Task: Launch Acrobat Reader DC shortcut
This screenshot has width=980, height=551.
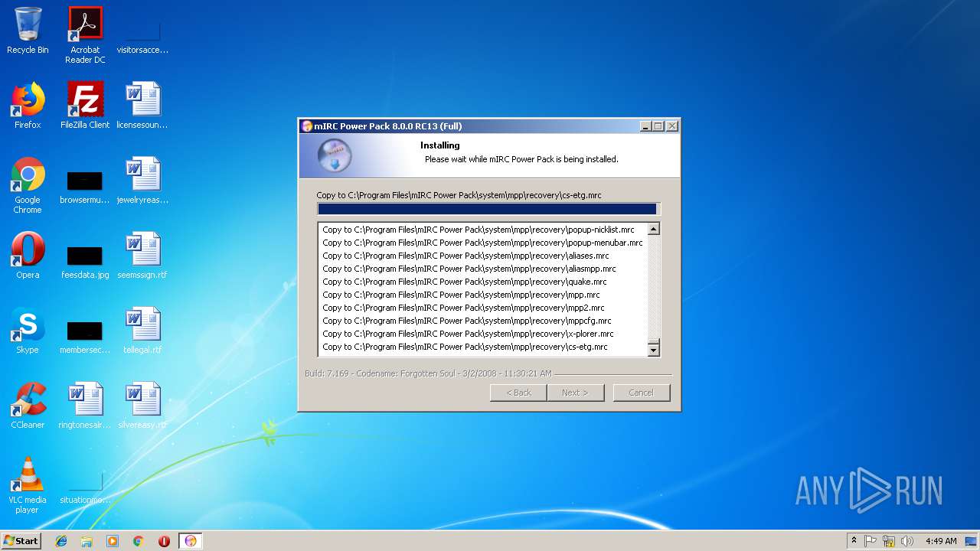Action: [x=85, y=35]
